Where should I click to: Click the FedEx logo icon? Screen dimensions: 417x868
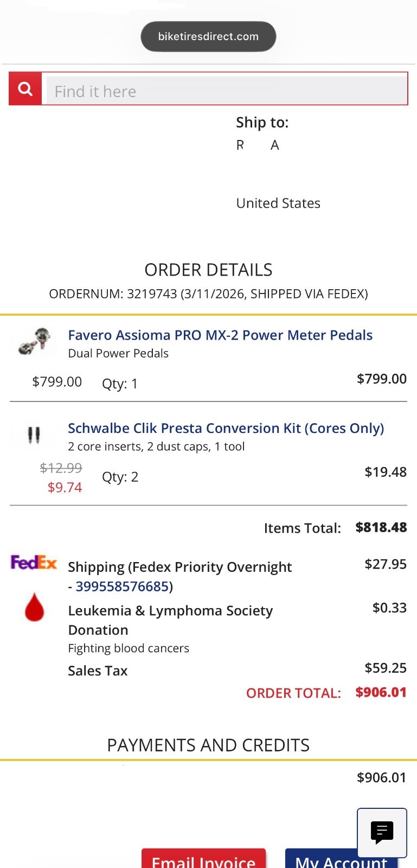point(34,563)
